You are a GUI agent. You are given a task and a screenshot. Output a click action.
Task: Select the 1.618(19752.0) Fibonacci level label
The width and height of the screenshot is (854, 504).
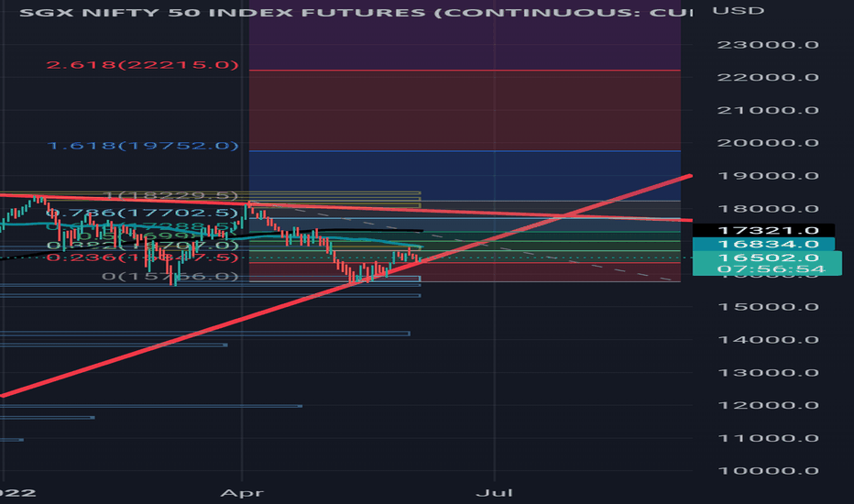[143, 146]
